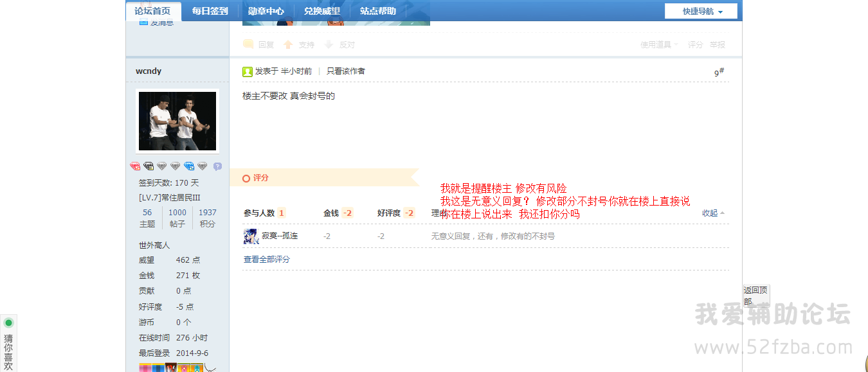868x372 pixels.
Task: Click floor number 9# link
Action: pyautogui.click(x=719, y=73)
